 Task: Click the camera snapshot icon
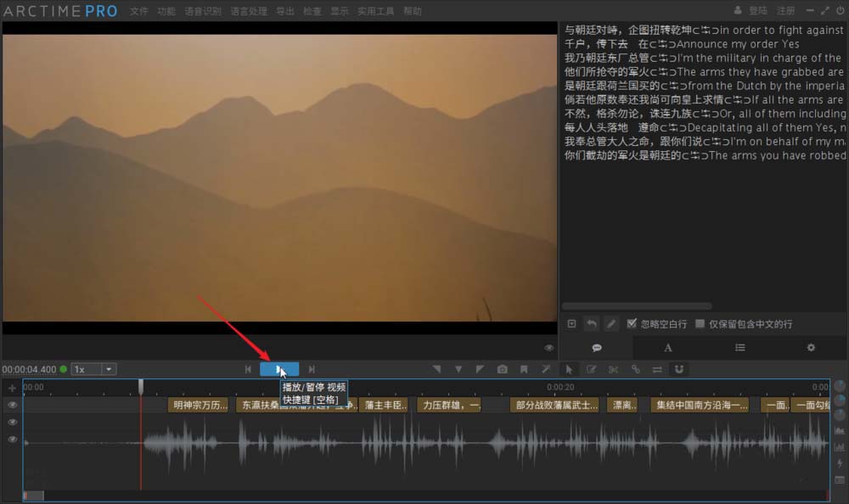(x=502, y=369)
